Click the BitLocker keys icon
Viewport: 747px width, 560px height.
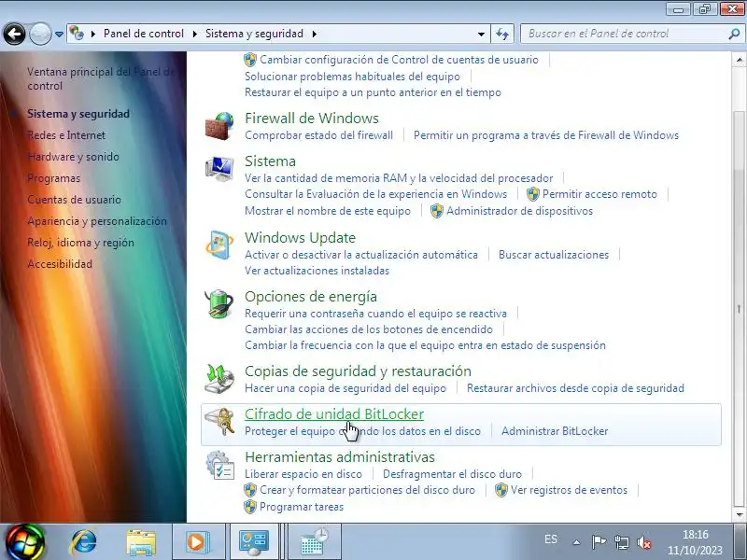pos(220,421)
